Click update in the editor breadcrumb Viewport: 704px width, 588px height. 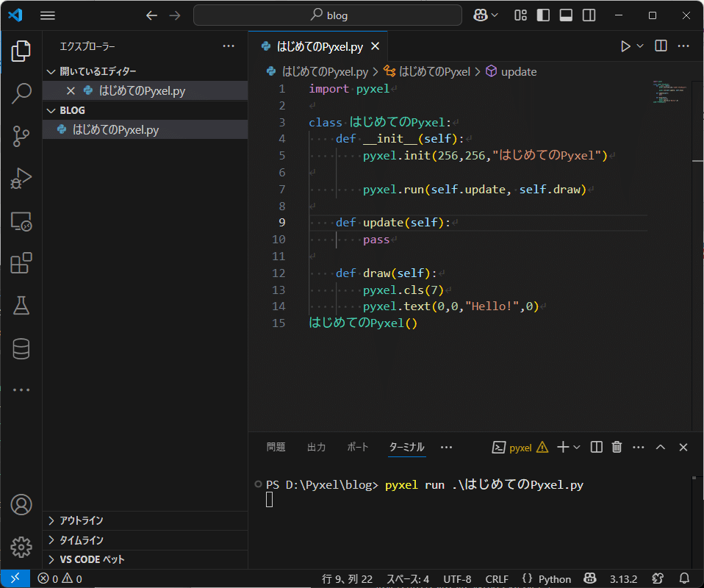518,71
